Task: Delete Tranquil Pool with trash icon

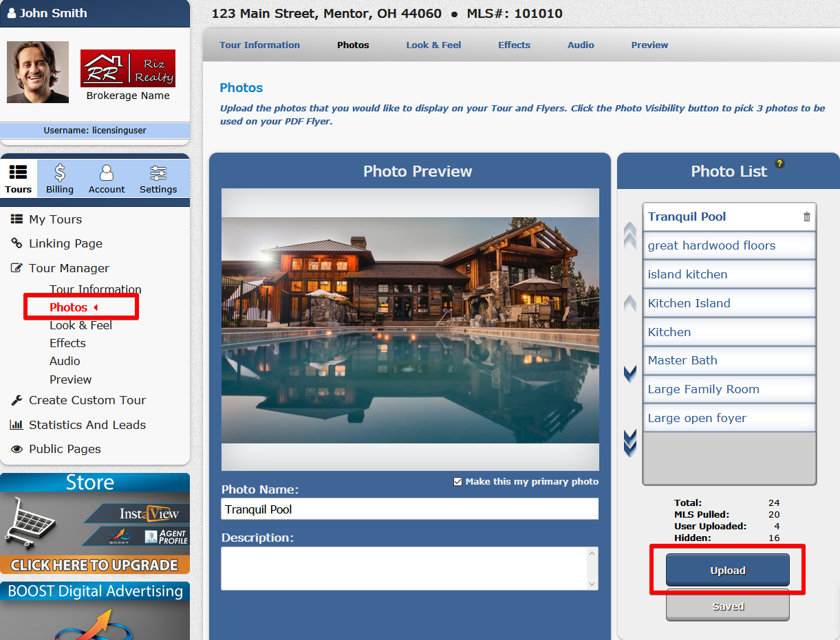Action: [807, 217]
